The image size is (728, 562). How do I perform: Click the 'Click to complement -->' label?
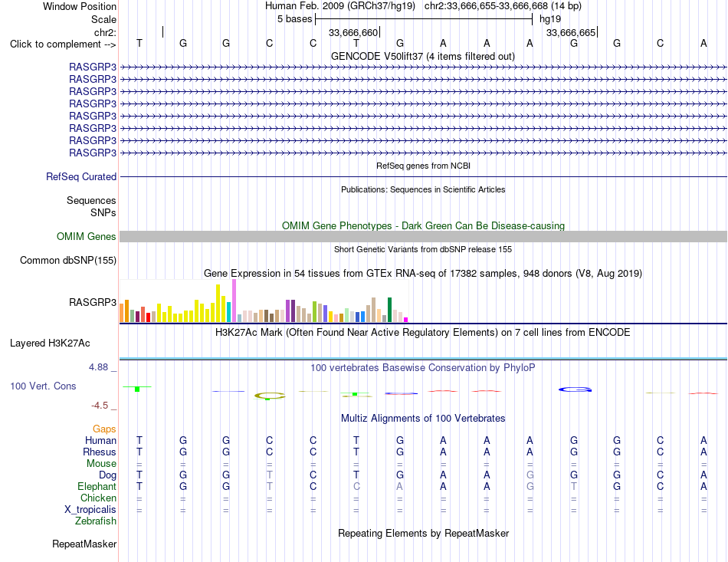(x=63, y=44)
